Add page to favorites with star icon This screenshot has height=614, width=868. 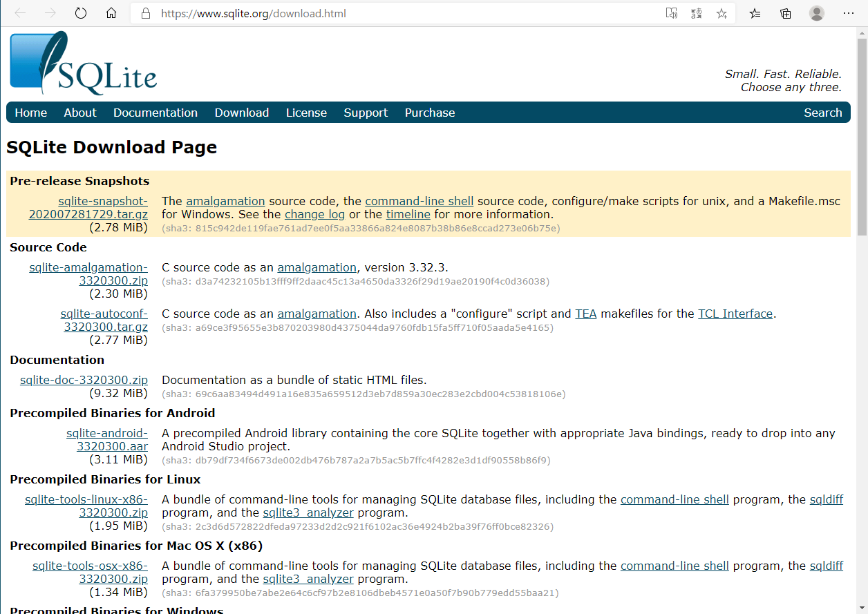tap(721, 13)
